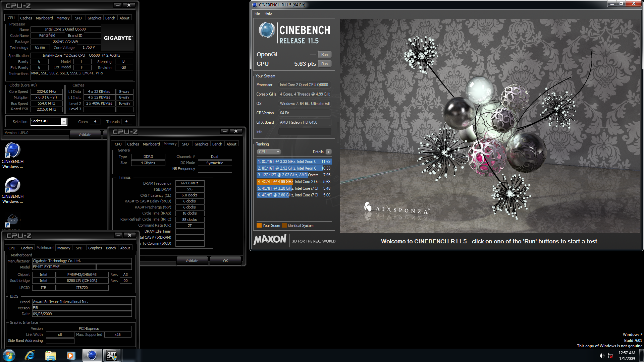644x362 pixels.
Task: Open About tab in top CPU-Z window
Action: tap(124, 18)
